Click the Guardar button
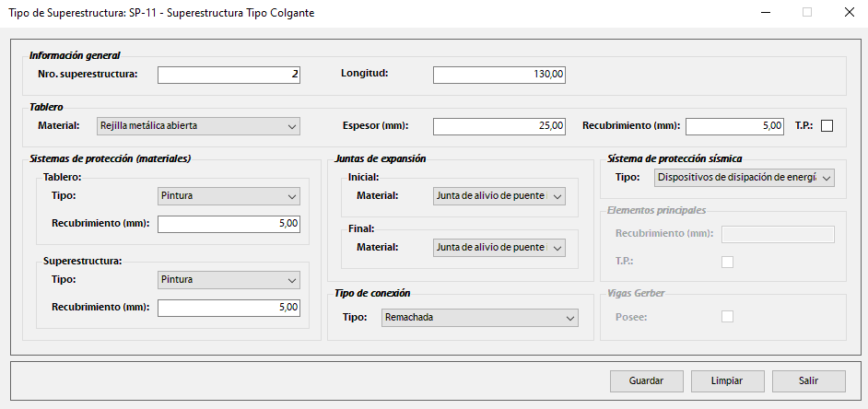This screenshot has height=409, width=868. point(646,380)
